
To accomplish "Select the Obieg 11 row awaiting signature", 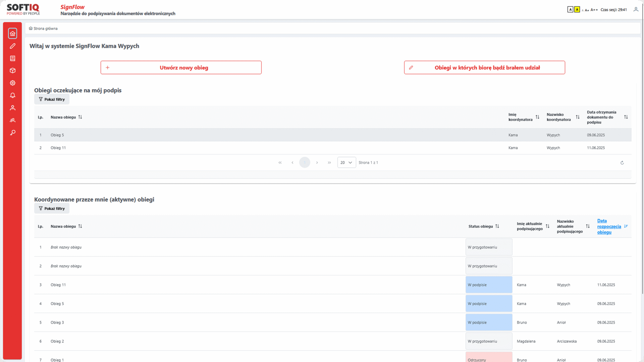I will point(58,148).
